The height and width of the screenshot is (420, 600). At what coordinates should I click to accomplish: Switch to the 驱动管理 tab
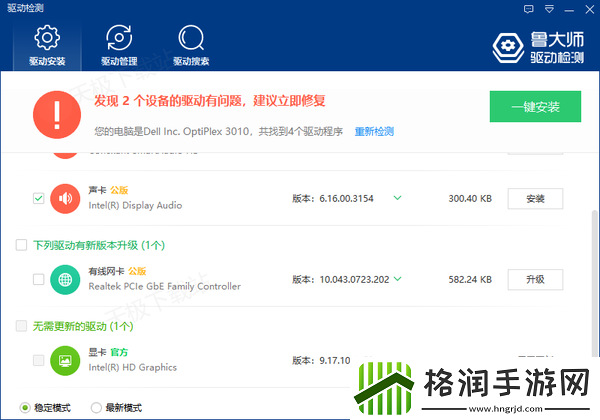(x=119, y=46)
